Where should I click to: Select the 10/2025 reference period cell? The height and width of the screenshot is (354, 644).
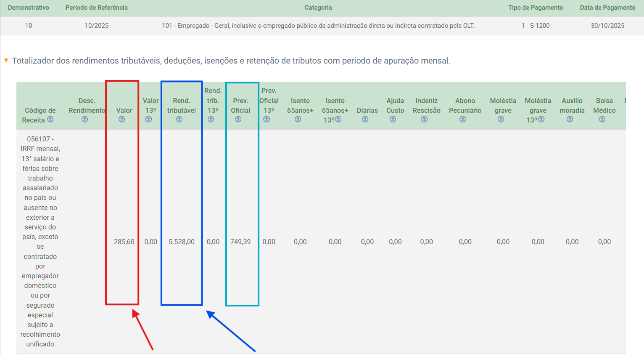[97, 26]
